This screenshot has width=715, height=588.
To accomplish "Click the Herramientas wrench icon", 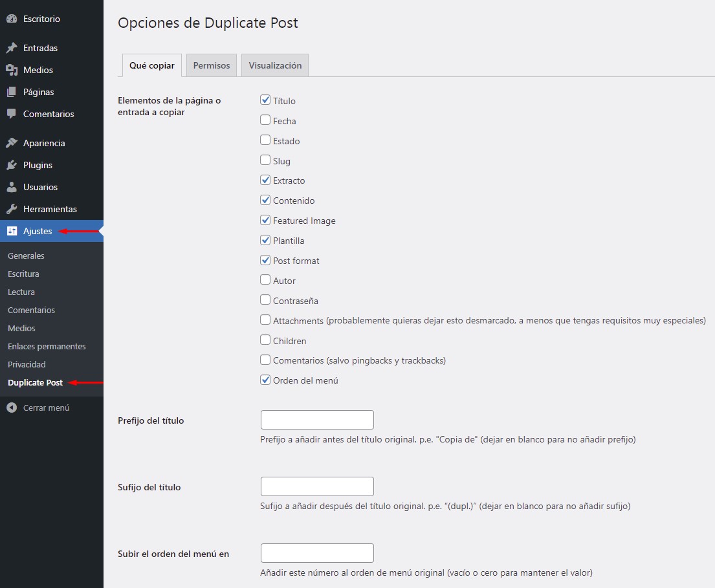I will coord(12,209).
